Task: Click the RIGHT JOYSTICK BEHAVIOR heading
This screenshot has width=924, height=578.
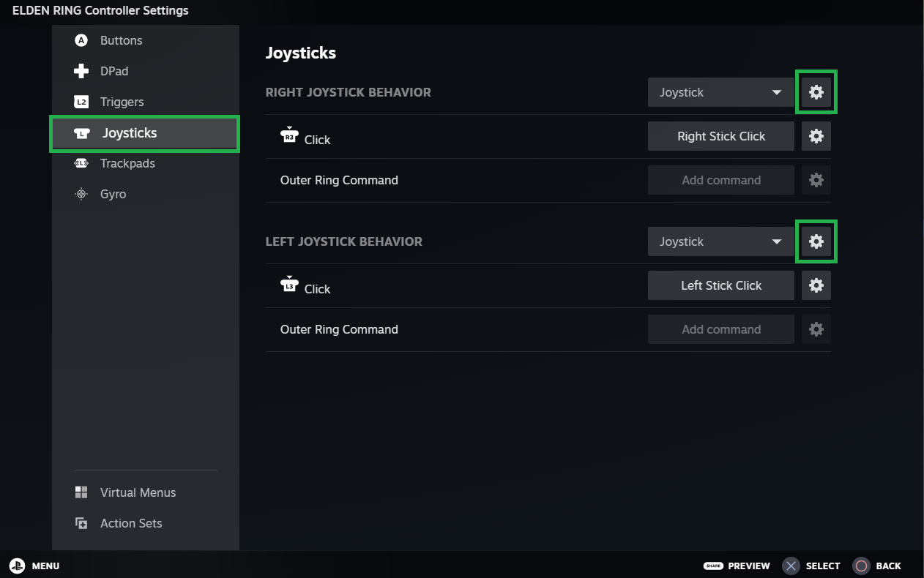Action: [349, 92]
